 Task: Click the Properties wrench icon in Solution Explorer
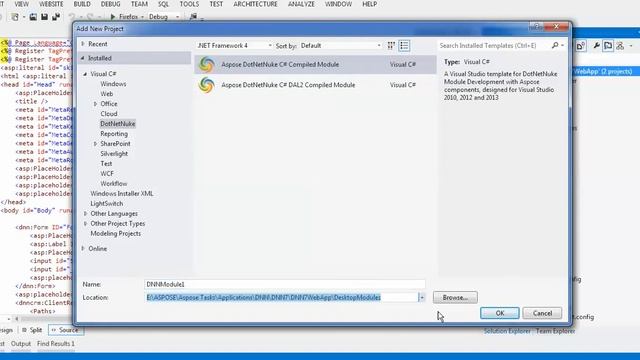pyautogui.click(x=596, y=46)
